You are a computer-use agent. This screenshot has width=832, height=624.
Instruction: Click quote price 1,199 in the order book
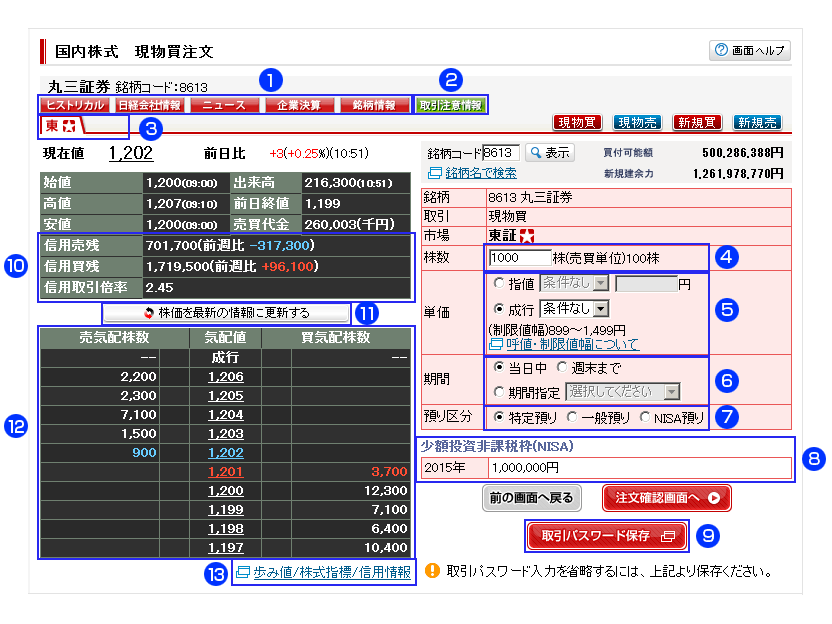226,510
